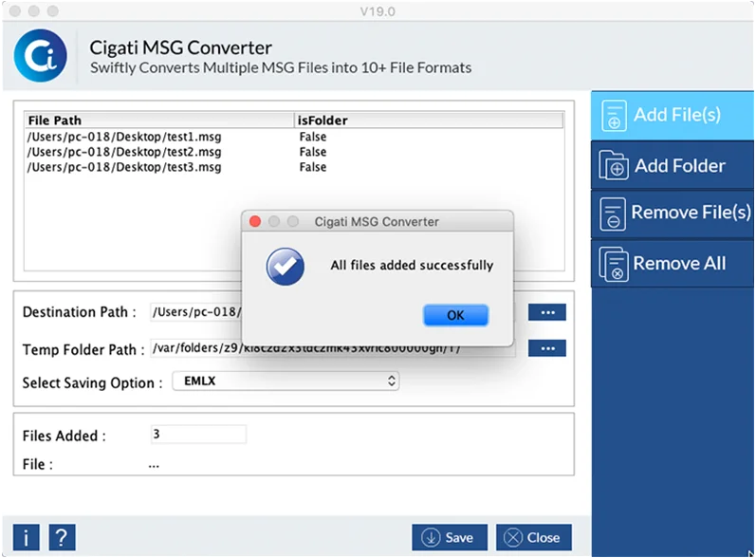Select the test2.msg file path row
The height and width of the screenshot is (558, 756).
click(294, 152)
